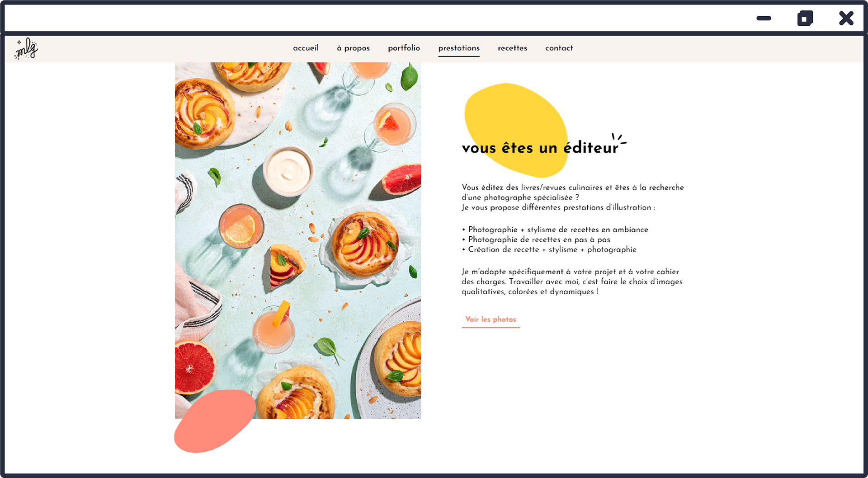
Task: Open the recettes section
Action: tap(512, 48)
